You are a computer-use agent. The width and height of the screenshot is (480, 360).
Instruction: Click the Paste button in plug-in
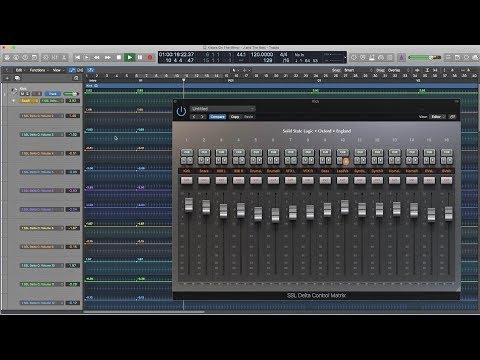pyautogui.click(x=249, y=117)
